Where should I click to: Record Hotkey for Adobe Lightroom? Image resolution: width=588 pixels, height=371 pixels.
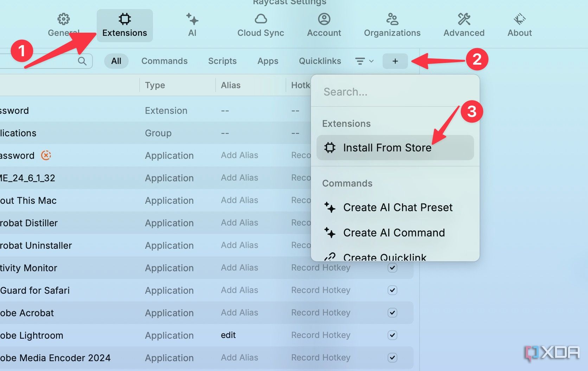pyautogui.click(x=321, y=335)
